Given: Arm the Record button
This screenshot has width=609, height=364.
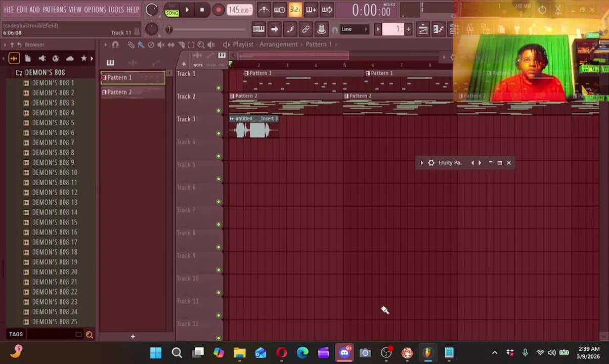Looking at the screenshot, I should tap(218, 10).
